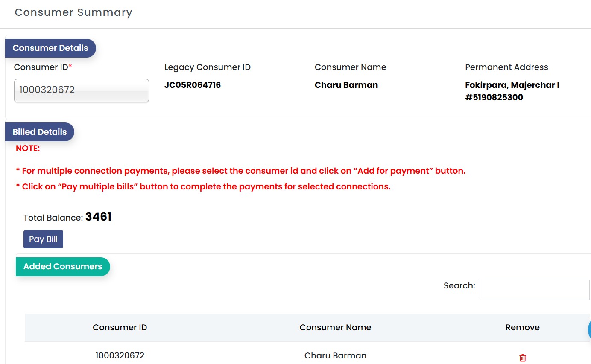This screenshot has height=364, width=591.
Task: Click the permanent address Fokirpara, Majerchar I
Action: tap(512, 85)
